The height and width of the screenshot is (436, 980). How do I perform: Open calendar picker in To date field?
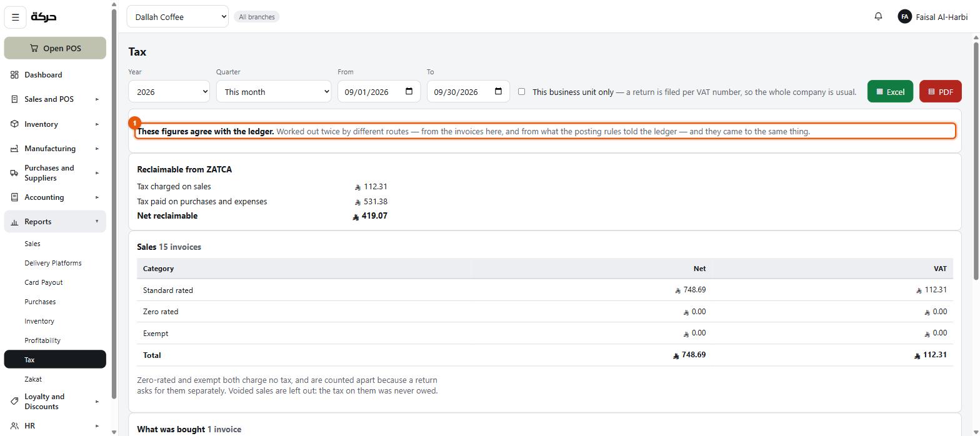498,92
